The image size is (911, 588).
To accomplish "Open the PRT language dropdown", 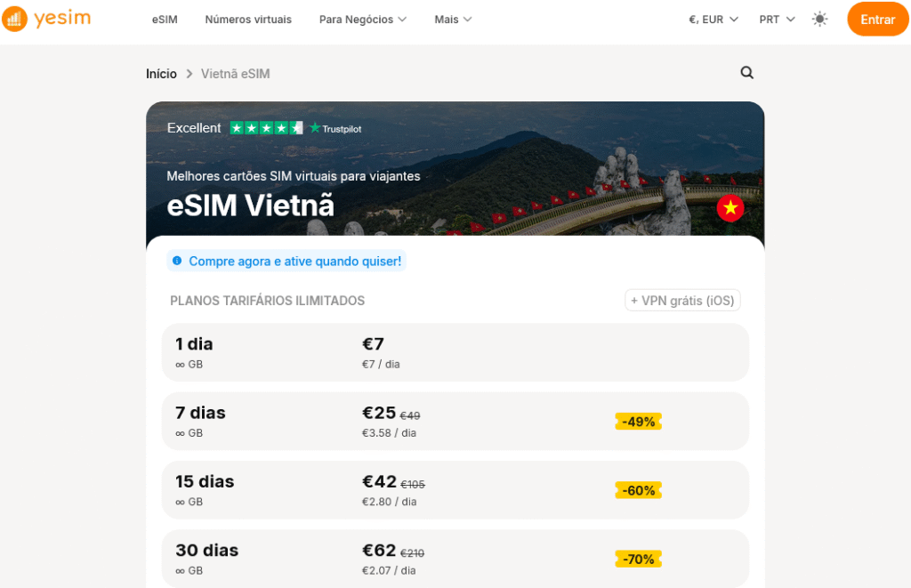I will coord(775,19).
